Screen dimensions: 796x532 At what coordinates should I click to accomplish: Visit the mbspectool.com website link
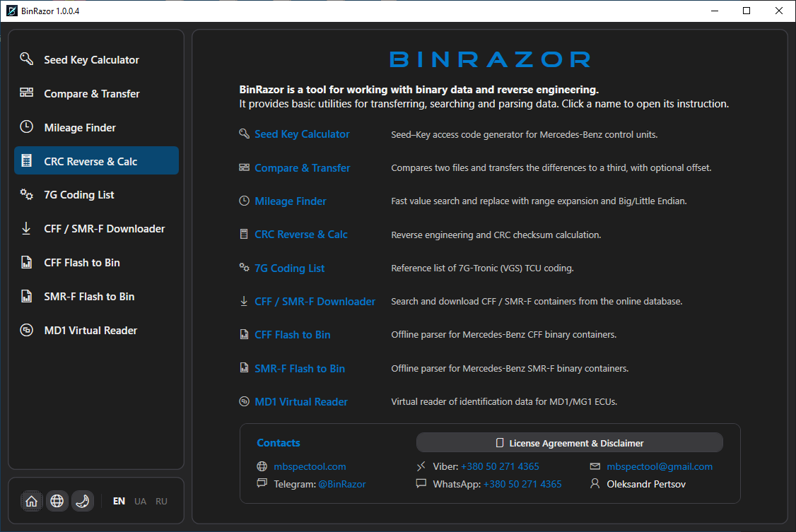coord(310,466)
